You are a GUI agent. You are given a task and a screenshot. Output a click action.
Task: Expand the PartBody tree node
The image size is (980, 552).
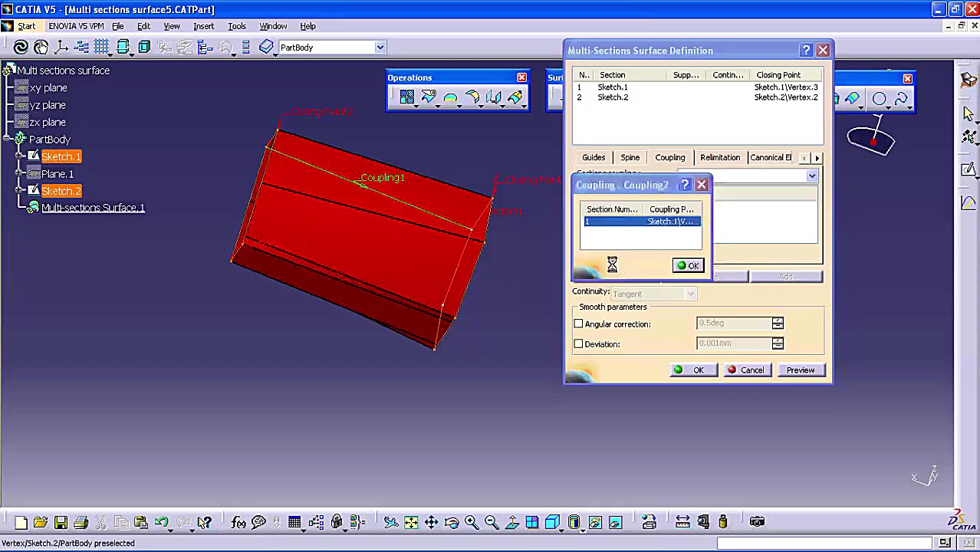click(x=7, y=140)
